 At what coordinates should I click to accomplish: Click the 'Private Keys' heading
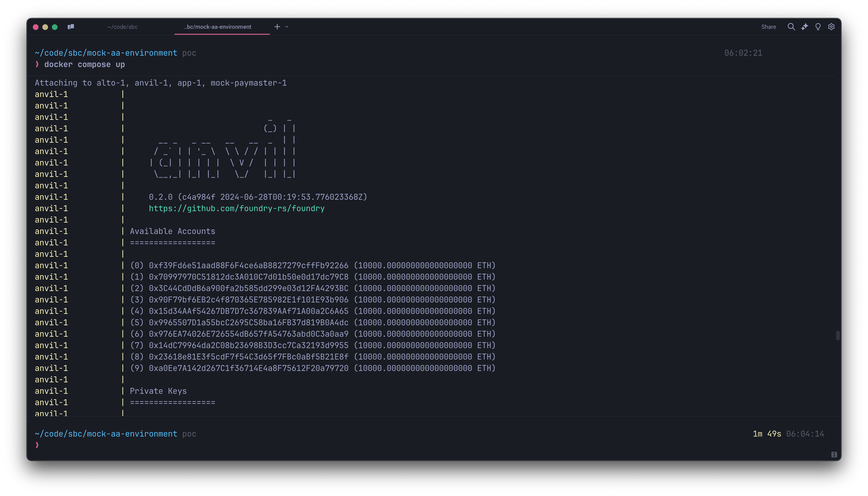158,391
